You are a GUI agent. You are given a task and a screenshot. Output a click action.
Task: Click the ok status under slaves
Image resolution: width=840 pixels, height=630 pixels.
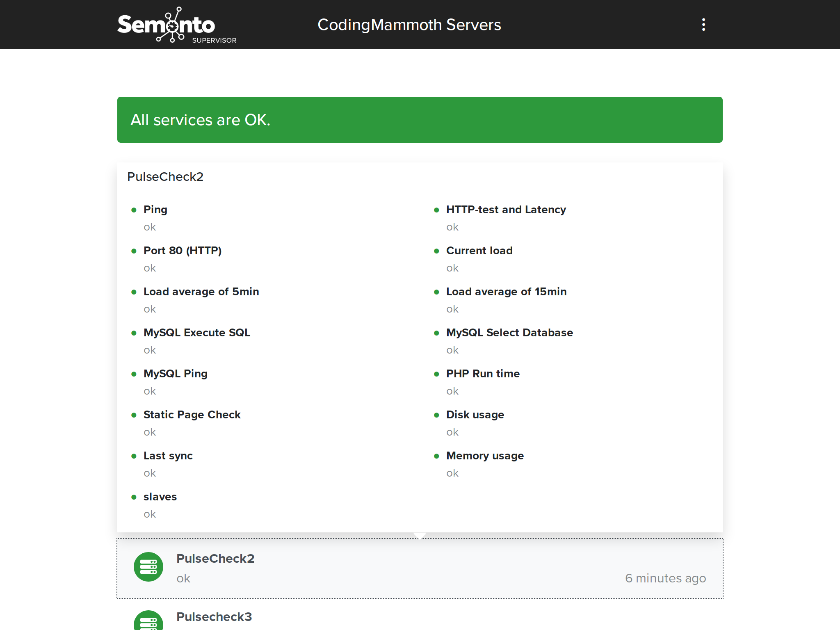pos(150,514)
